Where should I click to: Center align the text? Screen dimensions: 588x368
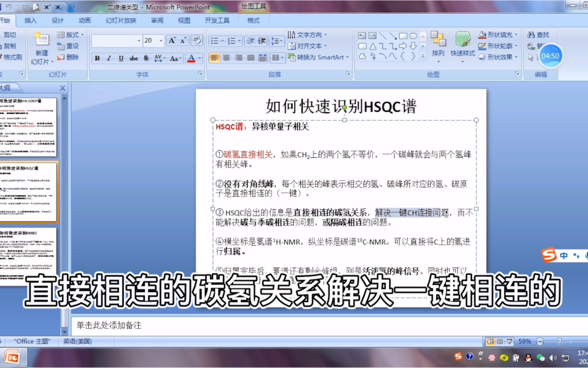tap(226, 58)
